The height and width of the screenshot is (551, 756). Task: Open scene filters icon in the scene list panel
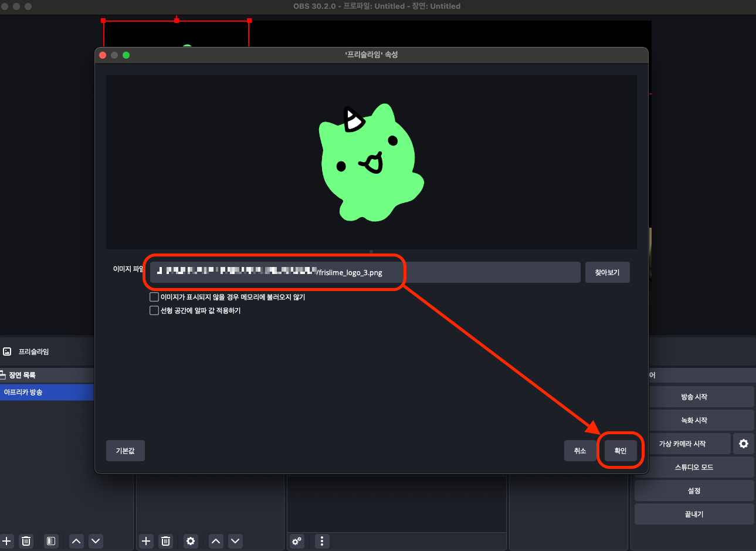[51, 541]
